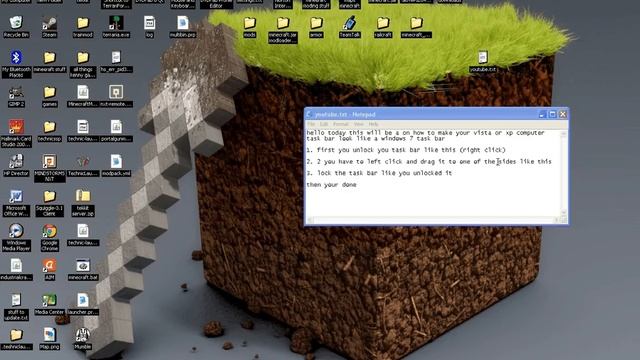Viewport: 640px width, 360px height.
Task: Select the tranmod folder icon
Action: tap(83, 27)
